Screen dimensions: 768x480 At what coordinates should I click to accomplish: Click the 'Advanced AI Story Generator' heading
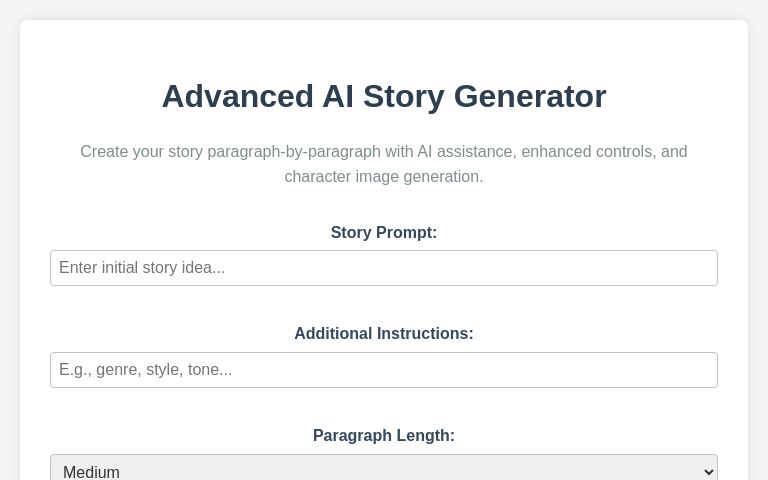(x=384, y=96)
